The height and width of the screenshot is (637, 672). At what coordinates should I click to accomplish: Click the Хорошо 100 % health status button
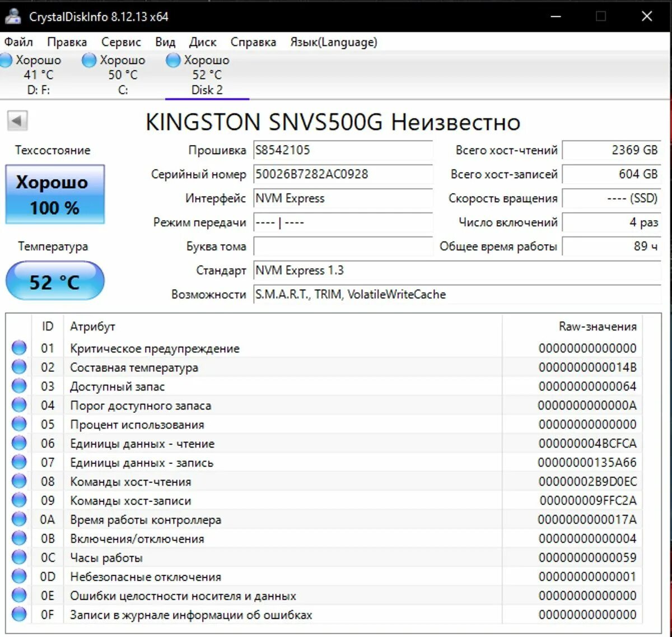click(x=55, y=194)
